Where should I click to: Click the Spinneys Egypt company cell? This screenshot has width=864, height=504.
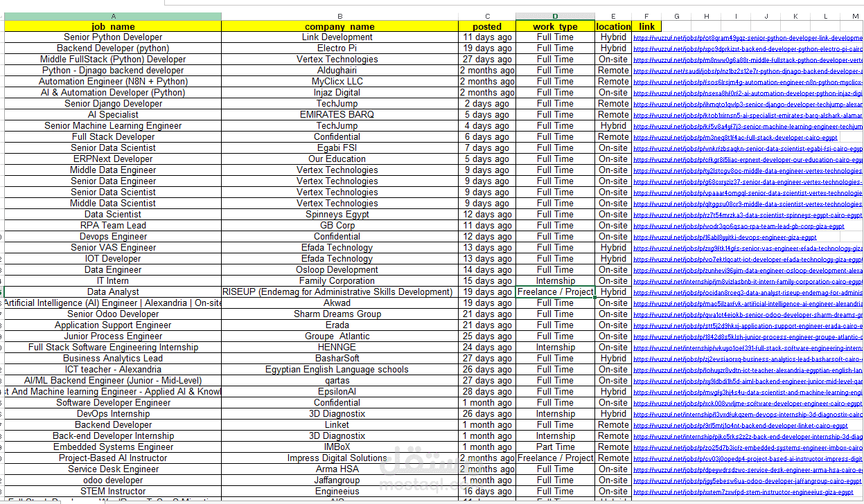coord(340,215)
